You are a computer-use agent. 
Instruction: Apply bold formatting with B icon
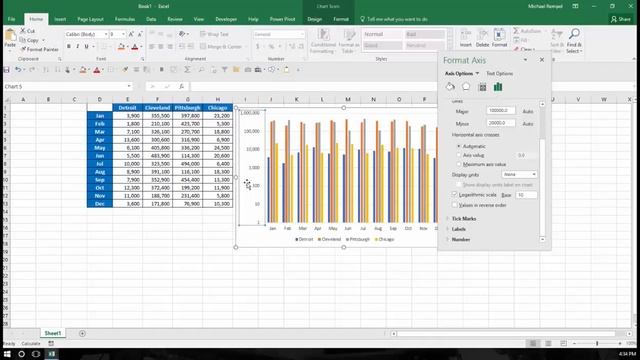click(x=69, y=47)
